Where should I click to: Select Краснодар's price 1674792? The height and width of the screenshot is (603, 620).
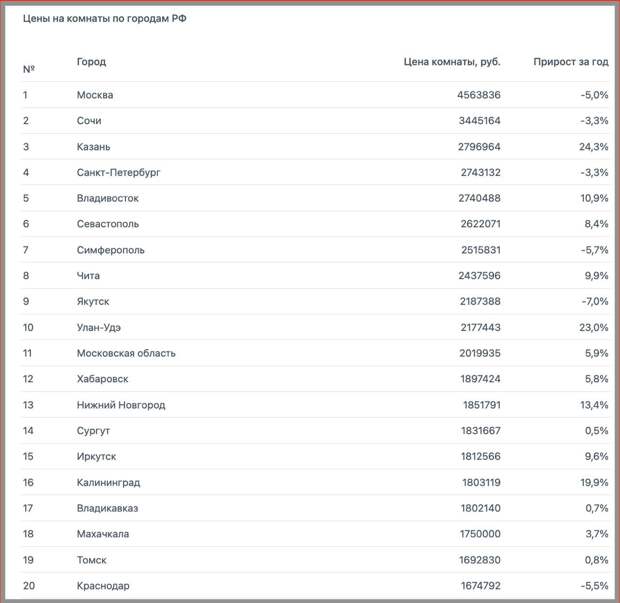coord(475,586)
